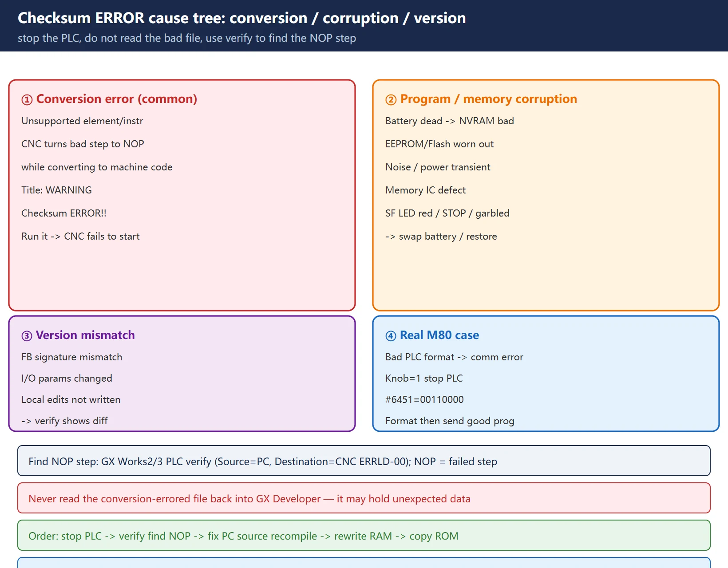Viewport: 728px width, 568px height.
Task: Select the 'Conversion error (common)' heading
Action: tap(109, 99)
